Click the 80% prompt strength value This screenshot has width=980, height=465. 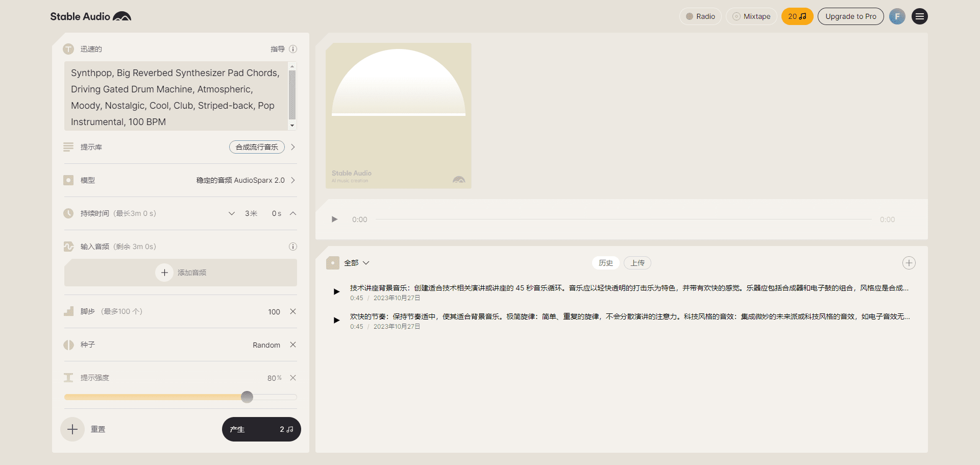275,378
